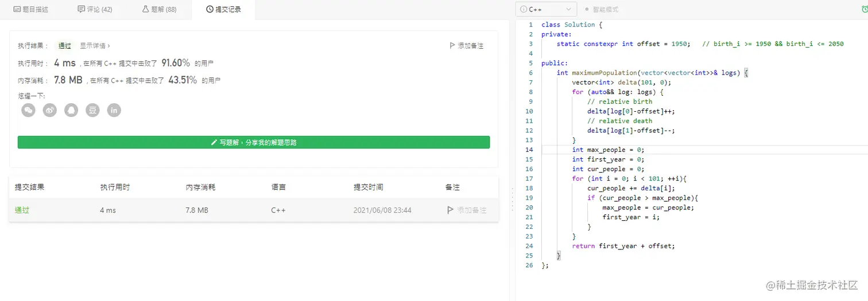This screenshot has width=868, height=301.
Task: Click the flag icon in the submission row
Action: 450,210
